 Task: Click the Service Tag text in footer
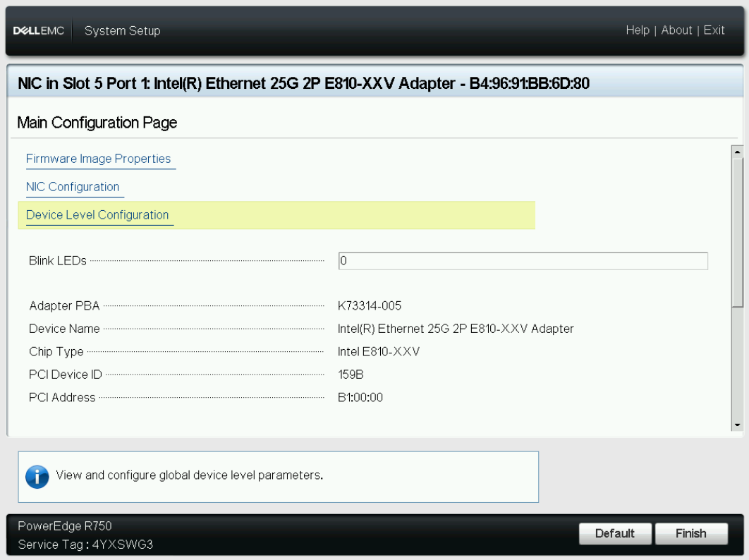click(x=85, y=544)
